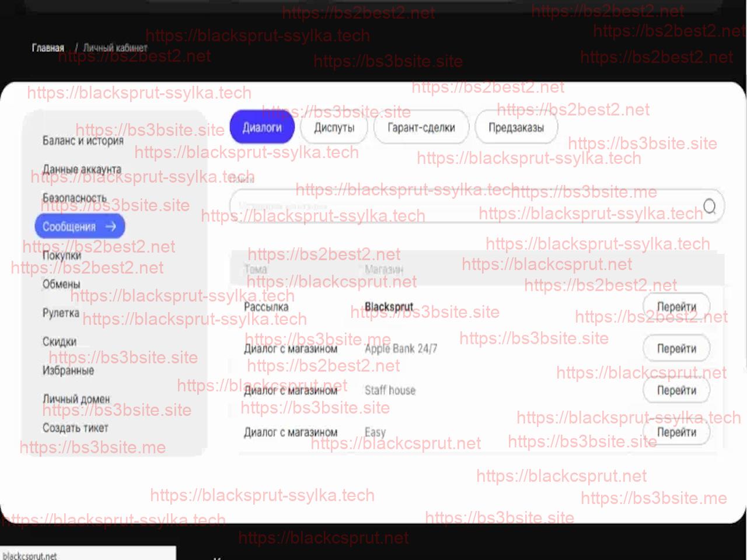Click Создать тикет in sidebar
The image size is (747, 560).
[75, 428]
